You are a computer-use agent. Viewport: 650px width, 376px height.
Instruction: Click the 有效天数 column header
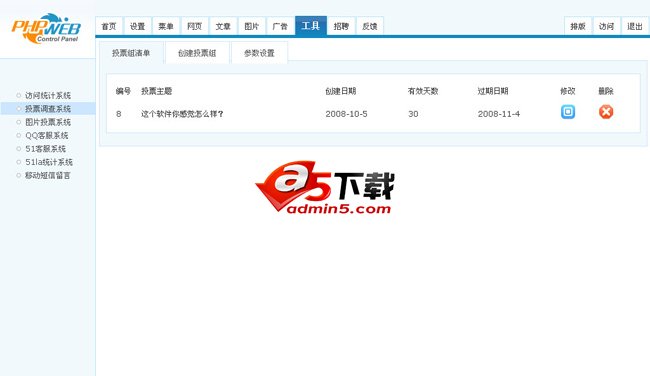(423, 91)
